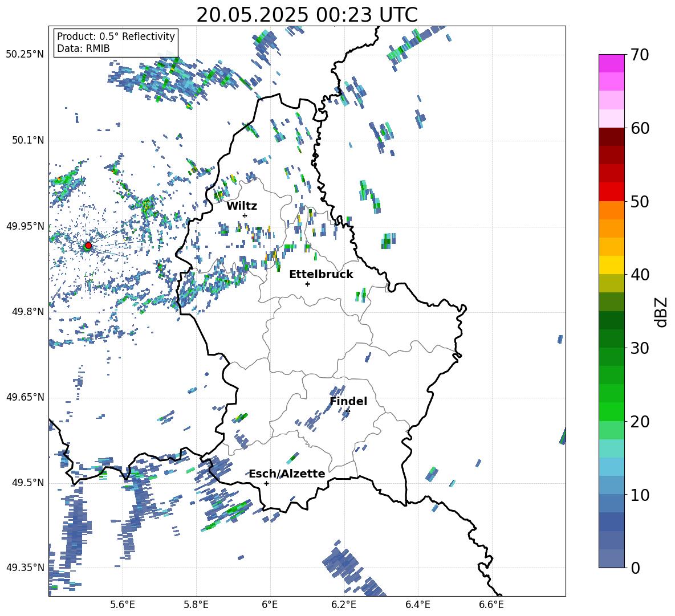
Task: Click the 49.95°N latitude label
Action: pos(25,226)
